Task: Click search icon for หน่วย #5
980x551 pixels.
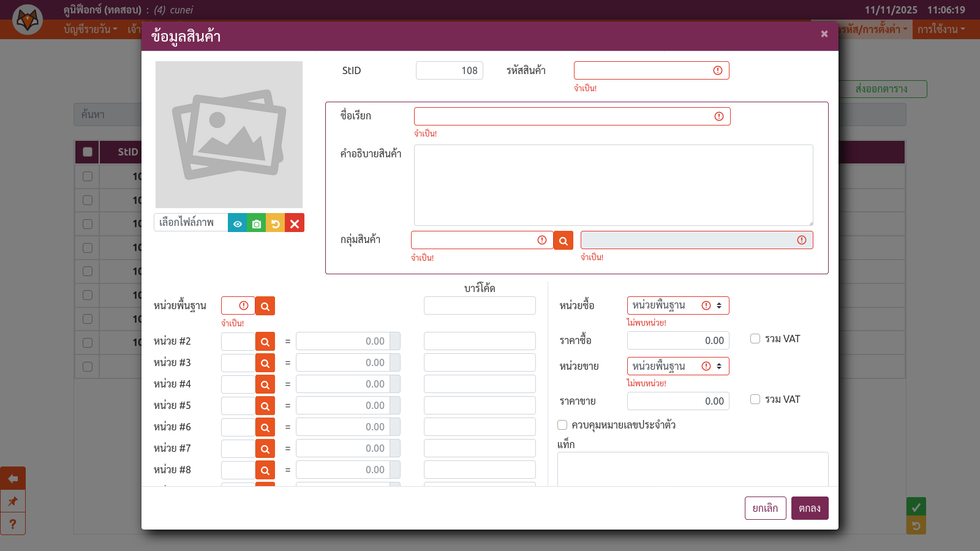Action: coord(265,406)
